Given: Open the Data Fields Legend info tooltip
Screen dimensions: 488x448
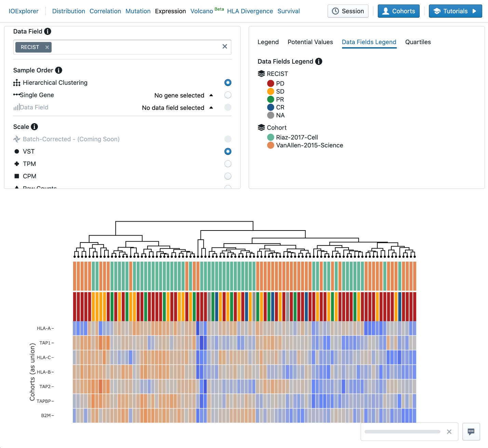Looking at the screenshot, I should click(318, 62).
